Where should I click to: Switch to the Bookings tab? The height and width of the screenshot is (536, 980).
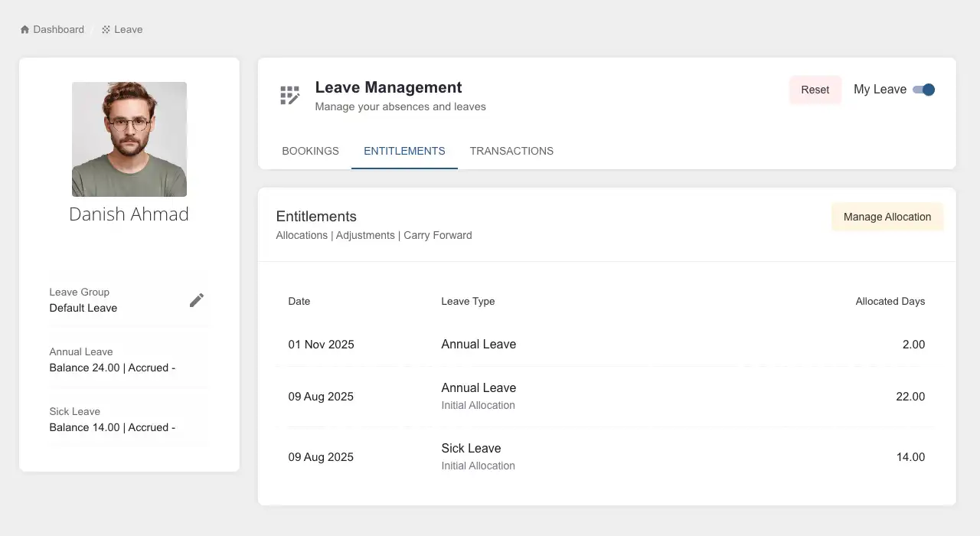(310, 151)
